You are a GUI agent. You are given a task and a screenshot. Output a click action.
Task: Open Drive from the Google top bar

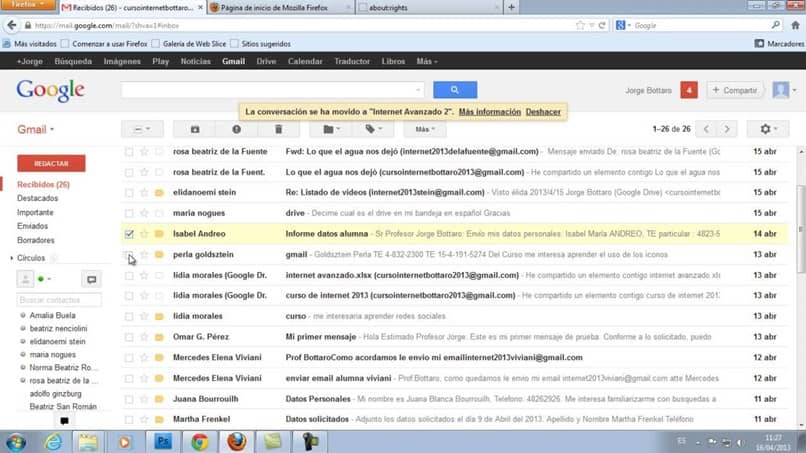coord(266,61)
